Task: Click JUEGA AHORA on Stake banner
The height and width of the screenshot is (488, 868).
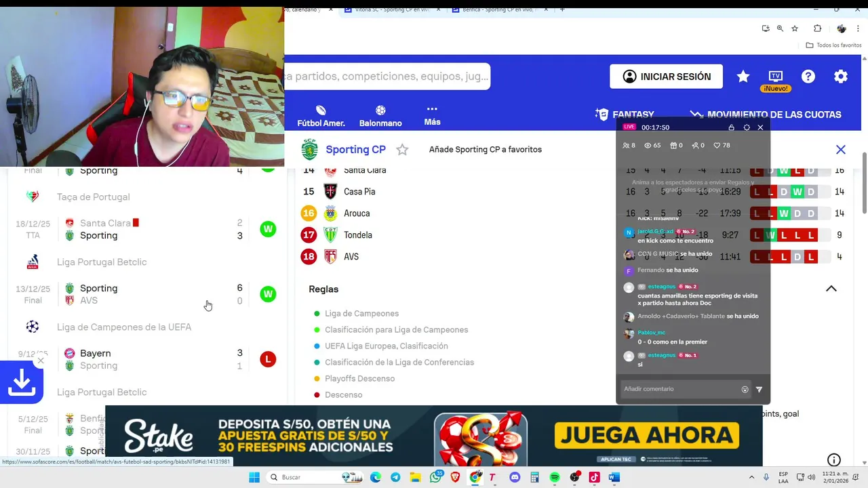Action: click(x=647, y=435)
